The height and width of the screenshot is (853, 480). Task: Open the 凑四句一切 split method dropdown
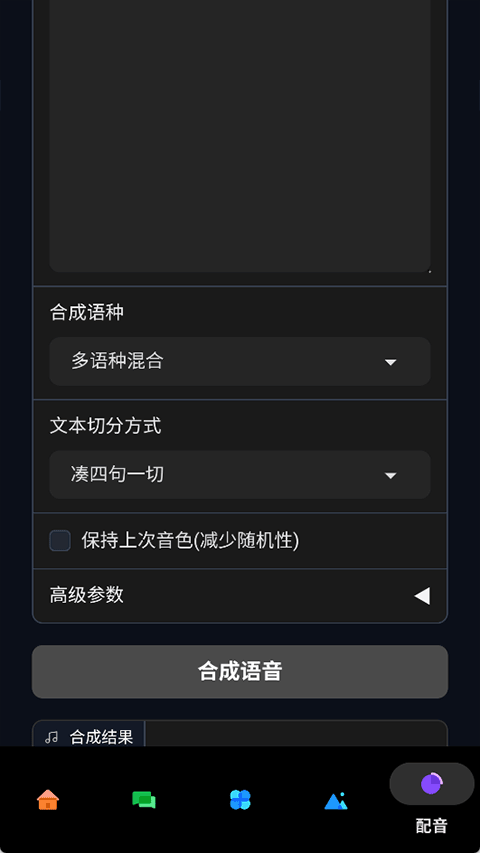point(240,475)
